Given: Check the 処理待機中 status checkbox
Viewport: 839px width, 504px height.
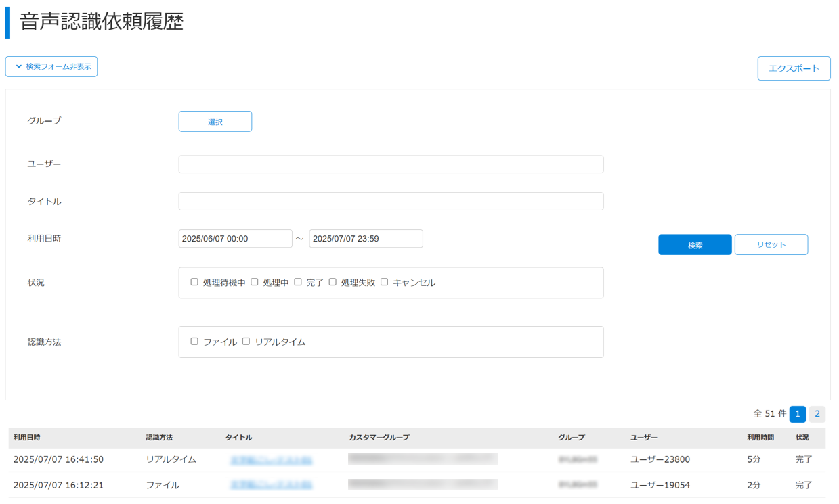Looking at the screenshot, I should [x=194, y=282].
